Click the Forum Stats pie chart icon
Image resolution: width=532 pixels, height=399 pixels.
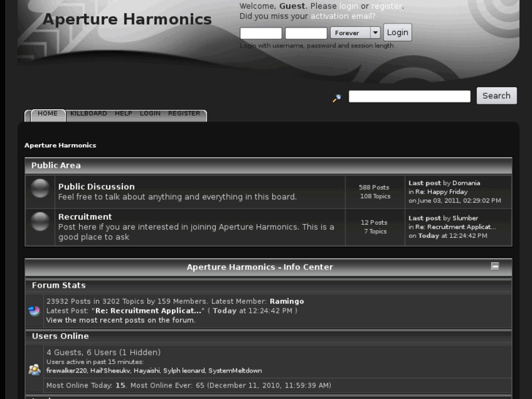point(34,310)
